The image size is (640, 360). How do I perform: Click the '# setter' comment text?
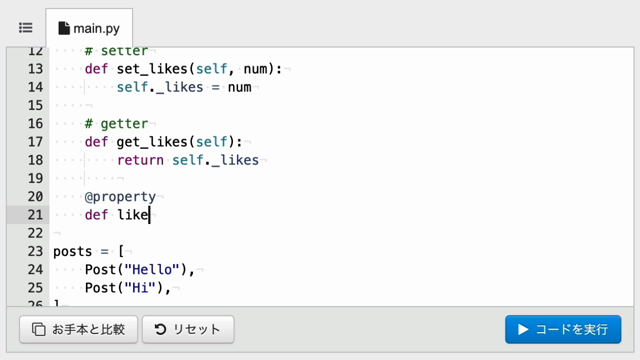click(116, 51)
